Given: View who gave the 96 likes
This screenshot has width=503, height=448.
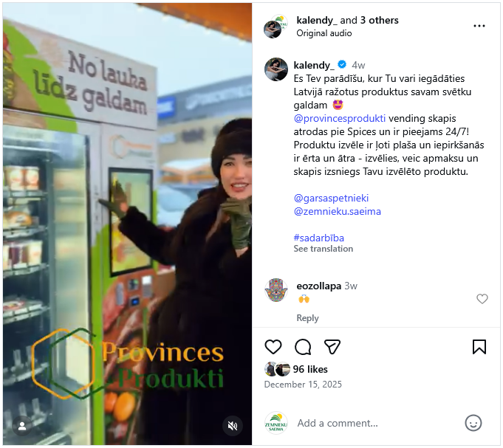Looking at the screenshot, I should 310,369.
